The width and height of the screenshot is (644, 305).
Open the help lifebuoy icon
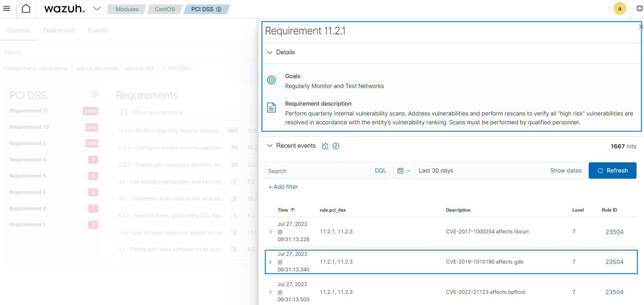[x=640, y=9]
